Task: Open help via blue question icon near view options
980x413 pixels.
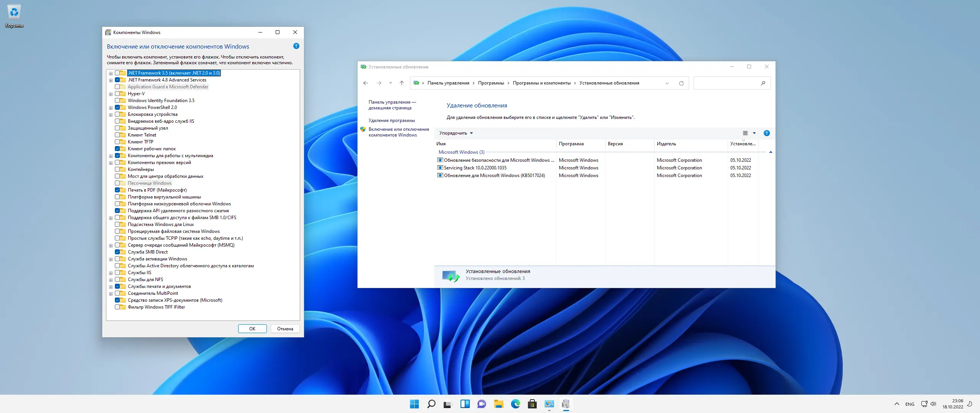Action: coord(766,133)
